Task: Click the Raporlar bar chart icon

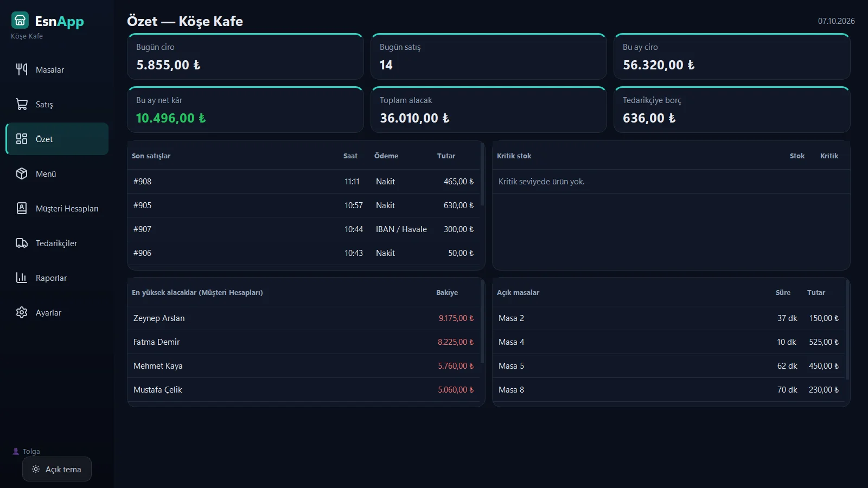Action: tap(22, 278)
